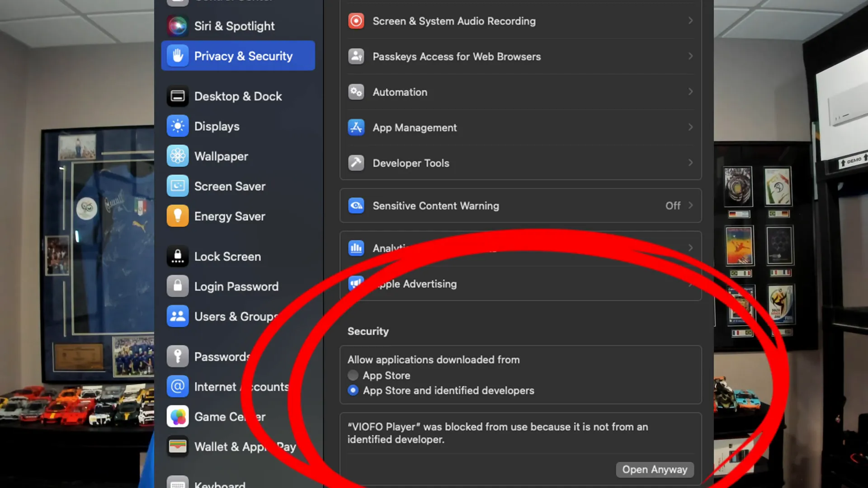
Task: Click the Apple Advertising megaphone icon
Action: [356, 283]
